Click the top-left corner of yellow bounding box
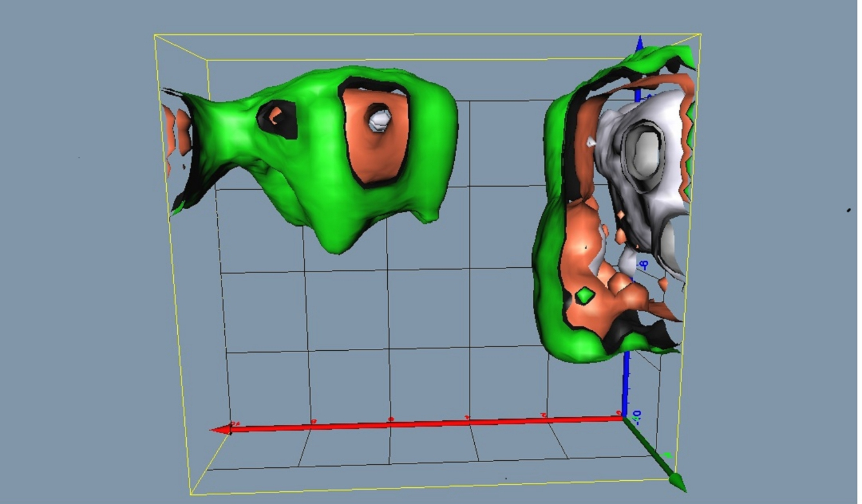Image resolution: width=862 pixels, height=504 pixels. 155,35
